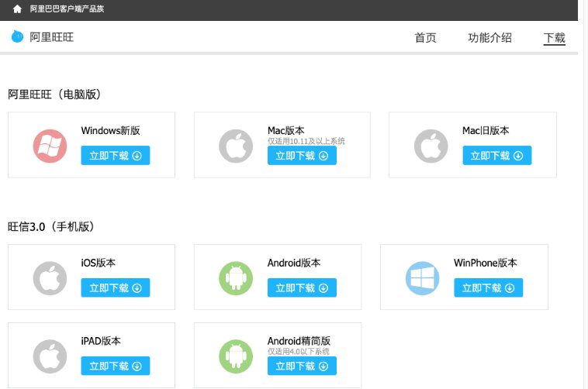Click the Apple icon for iPAD版本
Image resolution: width=588 pixels, height=389 pixels.
pos(50,356)
